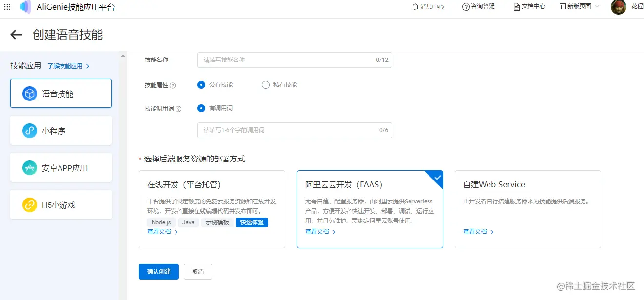
Task: Click the 快速体验 button
Action: [252, 222]
